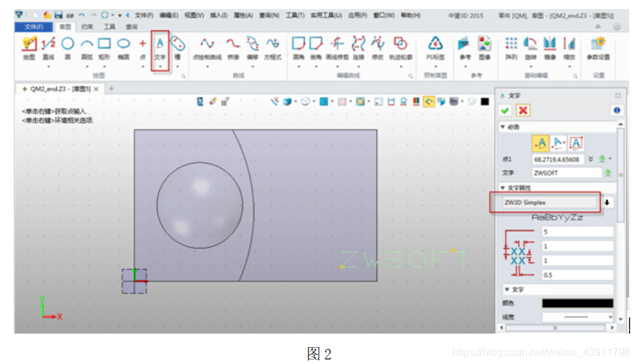
Task: Select the 镜像 mirror tool
Action: pos(550,48)
